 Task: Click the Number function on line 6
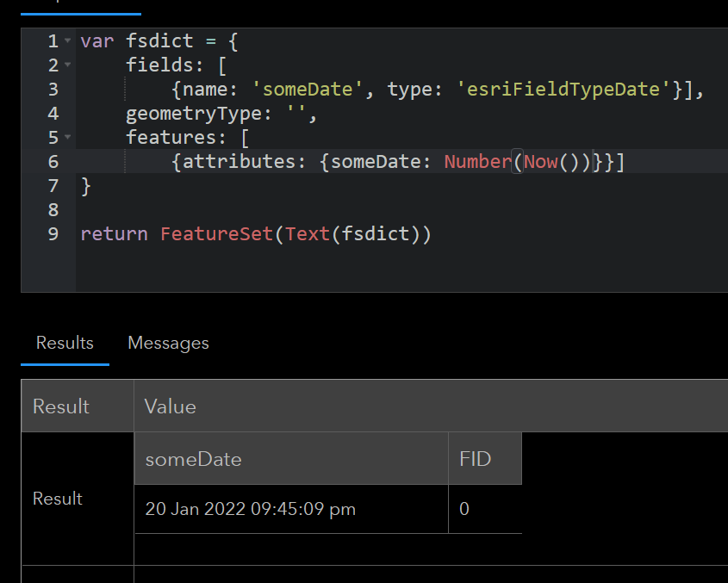pyautogui.click(x=477, y=161)
